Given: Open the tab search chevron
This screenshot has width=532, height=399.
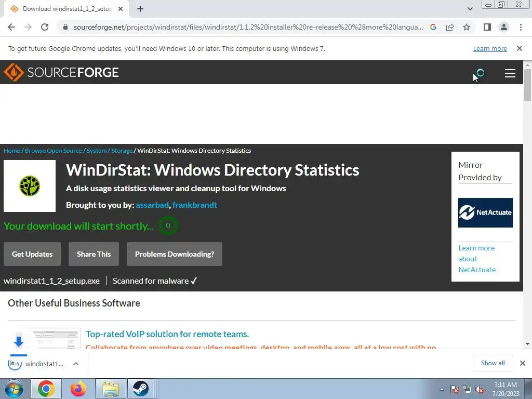Looking at the screenshot, I should point(470,9).
